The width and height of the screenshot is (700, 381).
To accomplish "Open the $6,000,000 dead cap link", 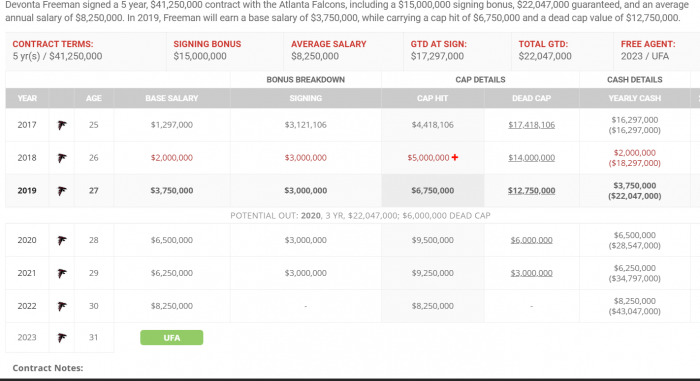I will coord(531,240).
